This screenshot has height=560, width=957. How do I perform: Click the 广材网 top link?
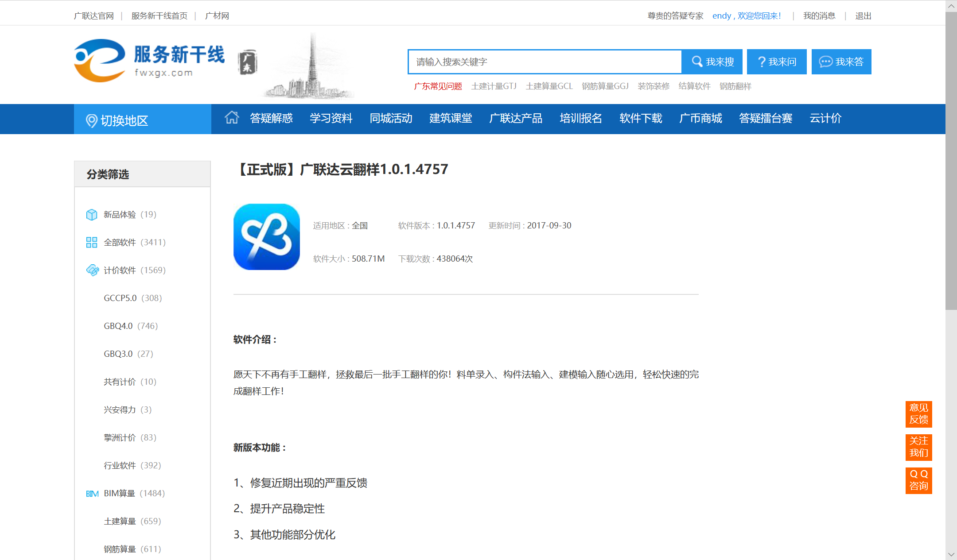[x=217, y=16]
